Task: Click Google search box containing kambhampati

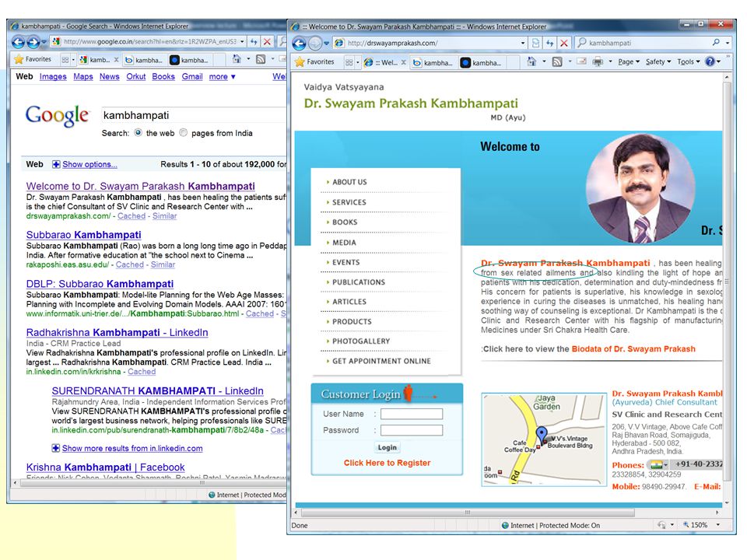Action: click(x=194, y=115)
